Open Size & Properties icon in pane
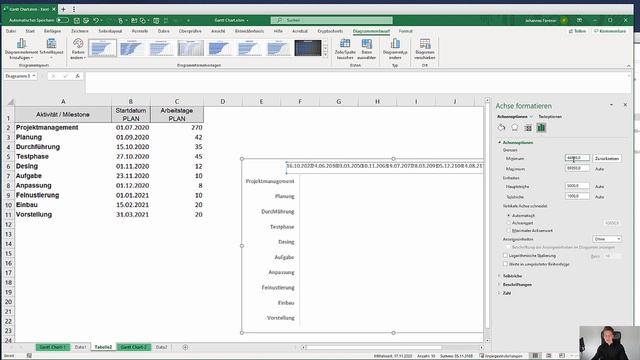This screenshot has width=640, height=360. (528, 128)
